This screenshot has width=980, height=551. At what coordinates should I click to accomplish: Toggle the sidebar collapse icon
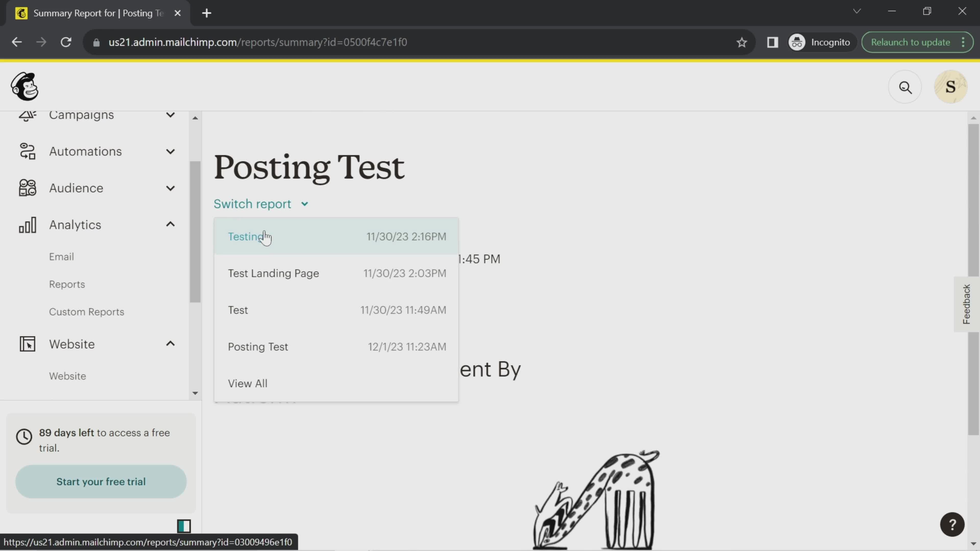184,526
